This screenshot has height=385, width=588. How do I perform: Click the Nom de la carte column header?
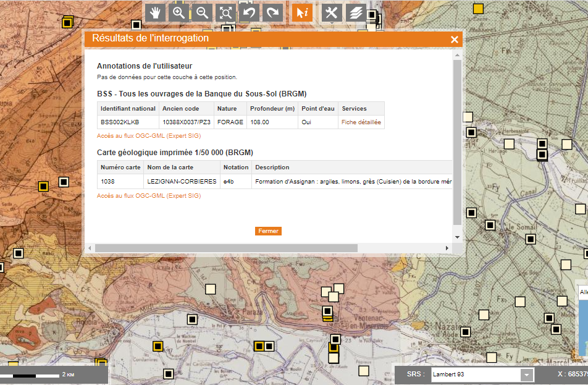tap(182, 167)
